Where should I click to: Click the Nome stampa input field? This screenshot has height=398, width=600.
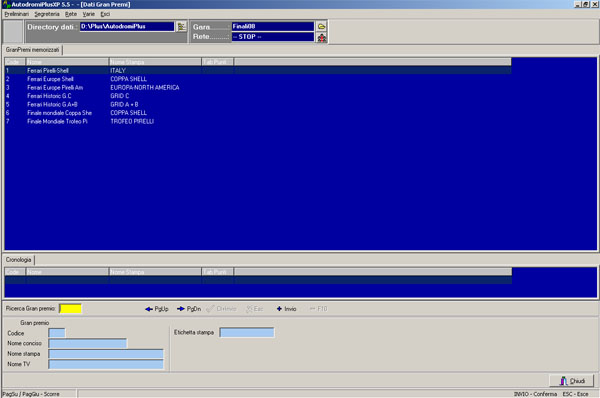click(106, 354)
